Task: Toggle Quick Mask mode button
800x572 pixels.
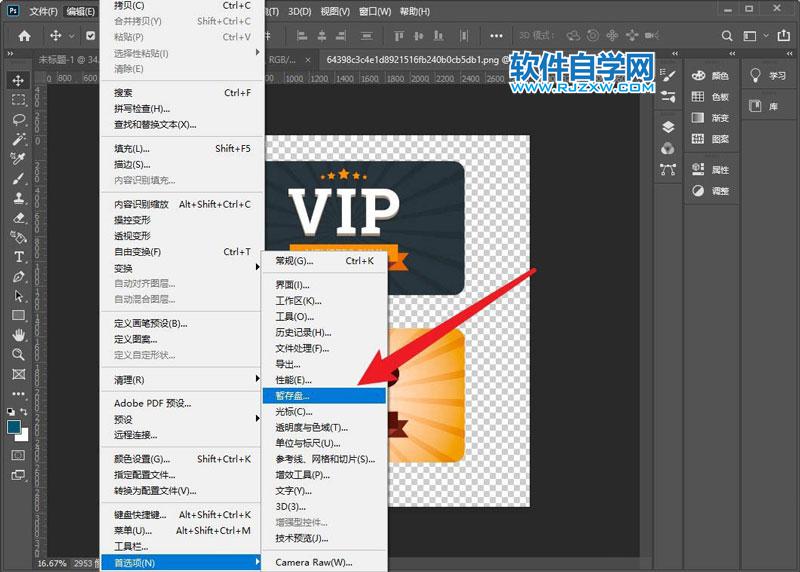Action: tap(18, 454)
